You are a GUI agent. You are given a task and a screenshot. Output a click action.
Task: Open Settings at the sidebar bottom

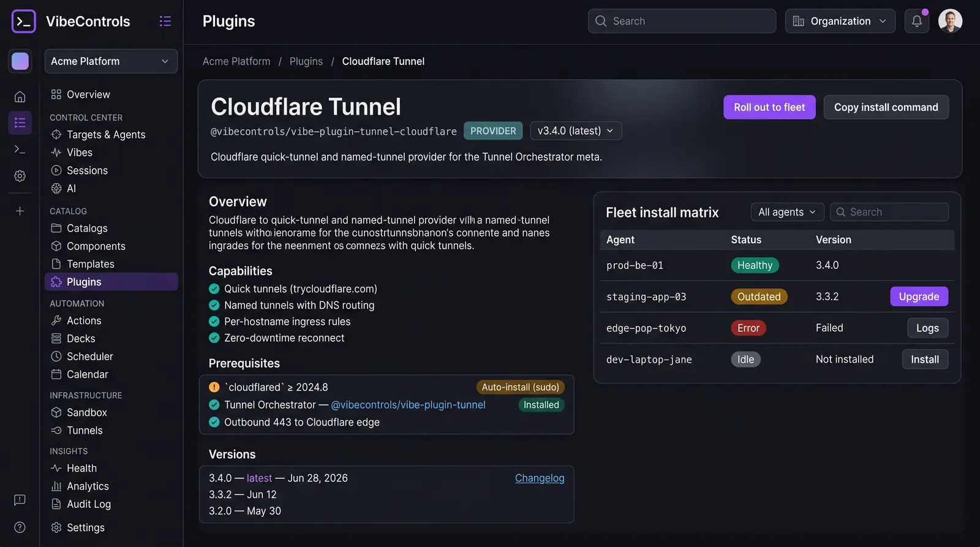click(x=85, y=528)
